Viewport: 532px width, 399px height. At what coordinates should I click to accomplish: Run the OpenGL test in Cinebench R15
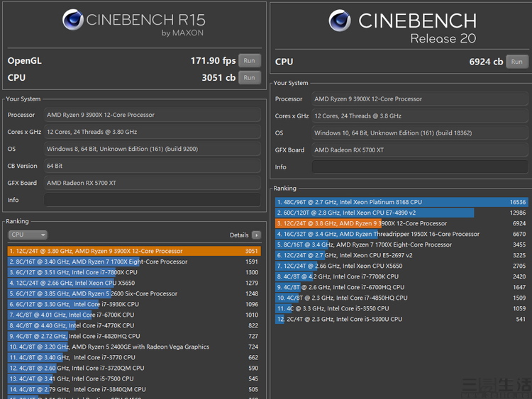click(250, 61)
